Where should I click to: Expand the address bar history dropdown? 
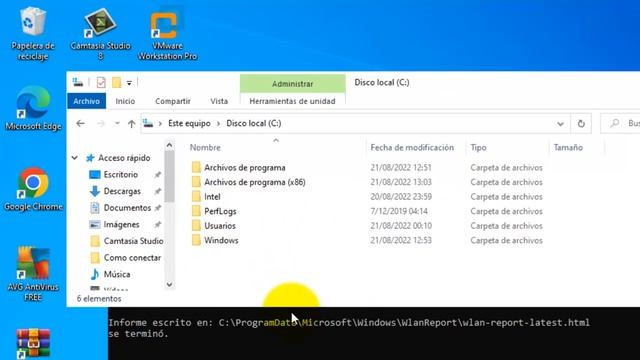point(560,124)
